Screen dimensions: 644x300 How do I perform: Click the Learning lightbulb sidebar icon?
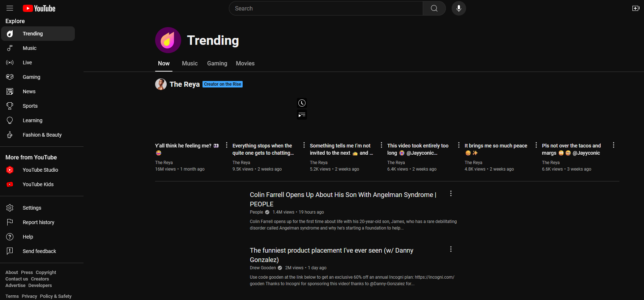pyautogui.click(x=10, y=120)
